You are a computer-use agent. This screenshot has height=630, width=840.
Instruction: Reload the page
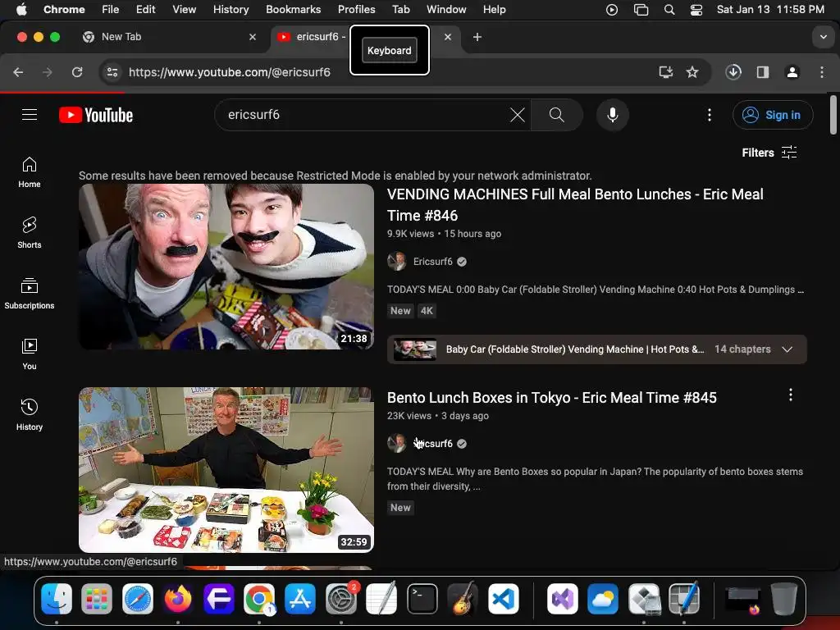click(77, 72)
